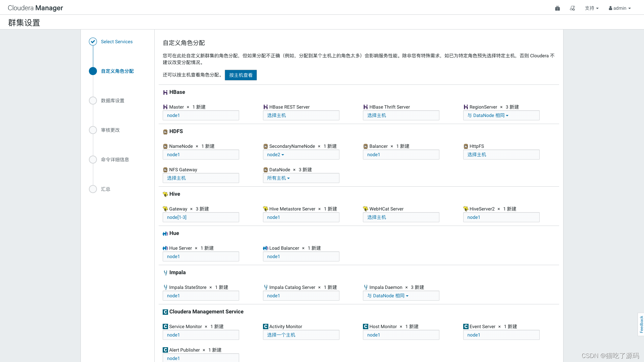Screen dimensions: 644x362
Task: Expand the DataNode 所有主机 dropdown
Action: point(278,178)
